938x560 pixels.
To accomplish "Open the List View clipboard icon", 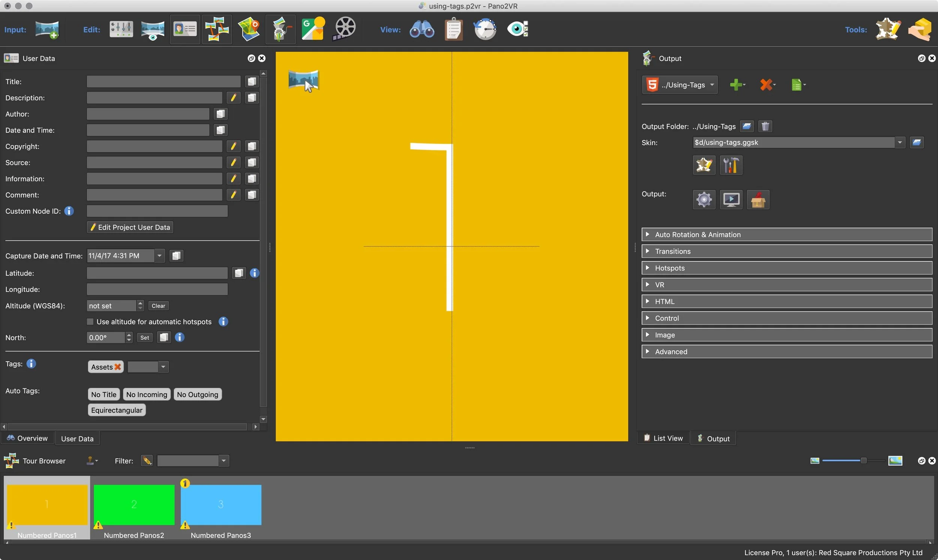I will (453, 29).
